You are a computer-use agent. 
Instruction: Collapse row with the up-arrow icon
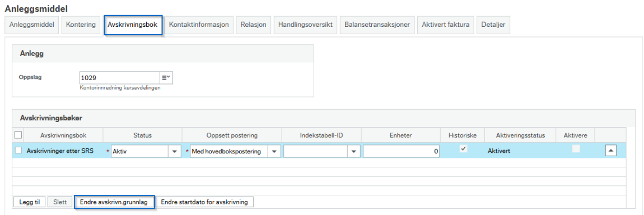(611, 151)
